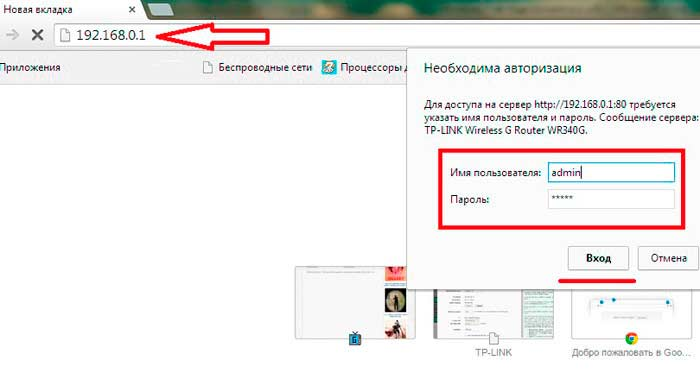Click the Вход login button

598,258
